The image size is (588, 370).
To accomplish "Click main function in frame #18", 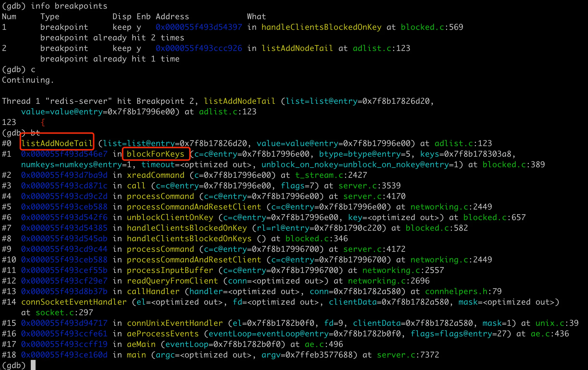I will click(x=136, y=355).
